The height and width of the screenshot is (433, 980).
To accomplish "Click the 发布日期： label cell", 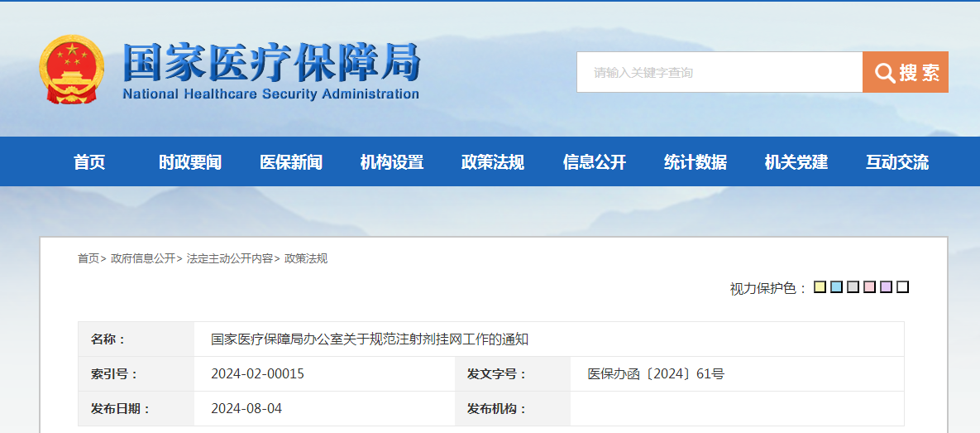I will 136,409.
